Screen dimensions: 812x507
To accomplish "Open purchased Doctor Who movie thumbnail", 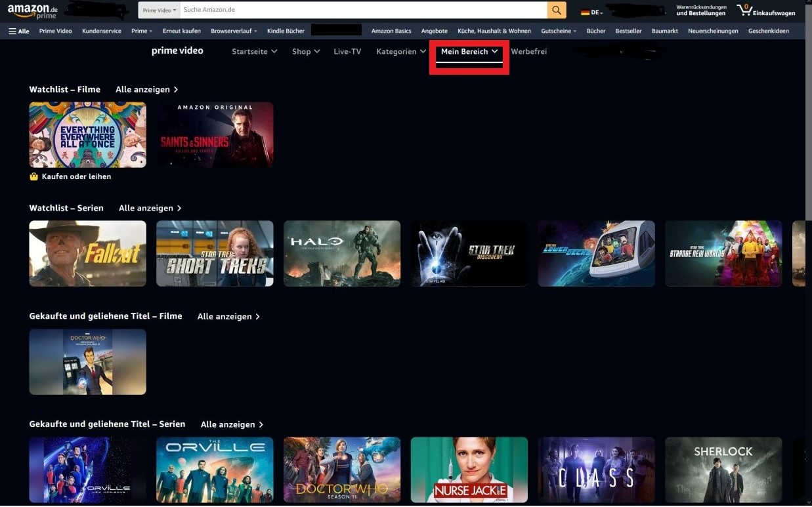I will (x=88, y=361).
